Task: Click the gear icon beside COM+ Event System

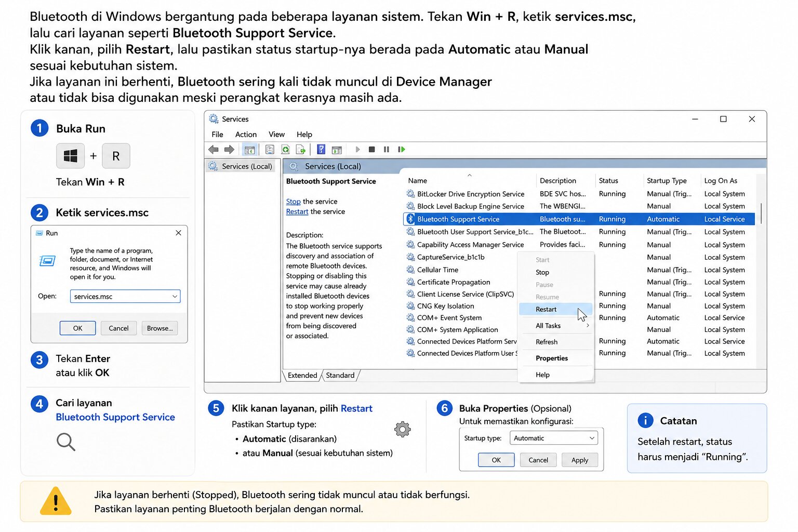Action: (410, 317)
